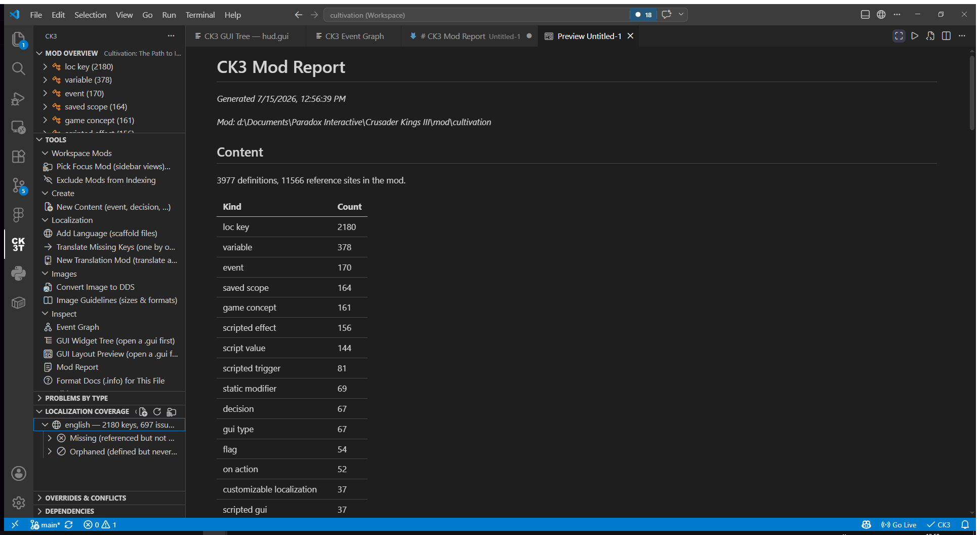This screenshot has width=980, height=535.
Task: Open Run and Debug view
Action: point(18,98)
